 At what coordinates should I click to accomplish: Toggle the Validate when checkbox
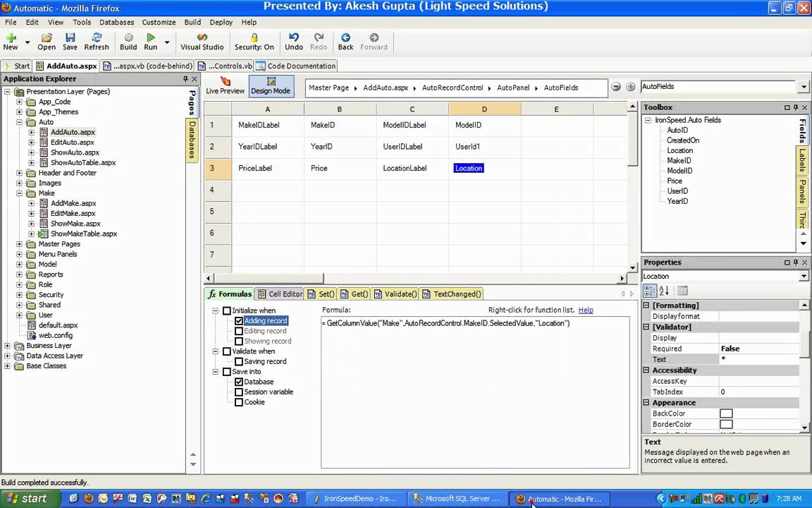[x=227, y=351]
